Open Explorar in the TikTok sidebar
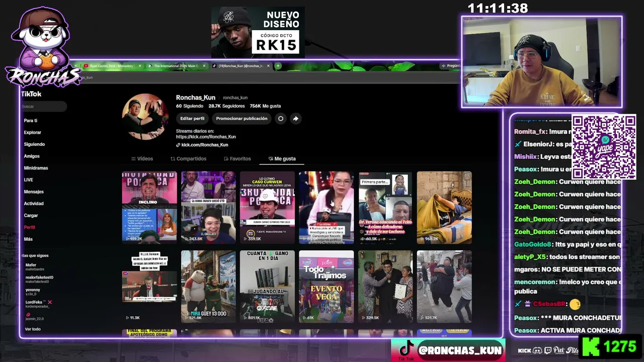Image resolution: width=644 pixels, height=362 pixels. pos(32,133)
